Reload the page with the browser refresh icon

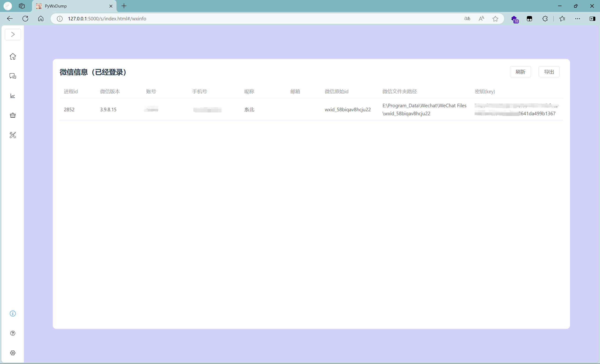click(x=25, y=19)
